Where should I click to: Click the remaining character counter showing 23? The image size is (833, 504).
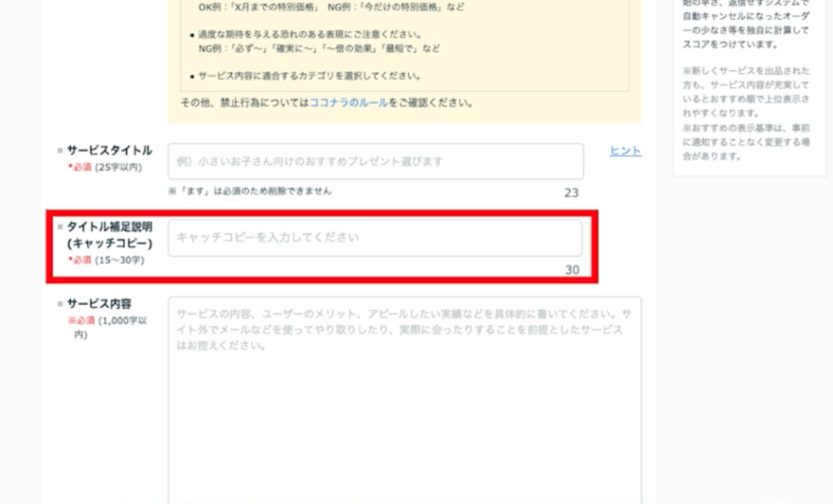pyautogui.click(x=571, y=193)
